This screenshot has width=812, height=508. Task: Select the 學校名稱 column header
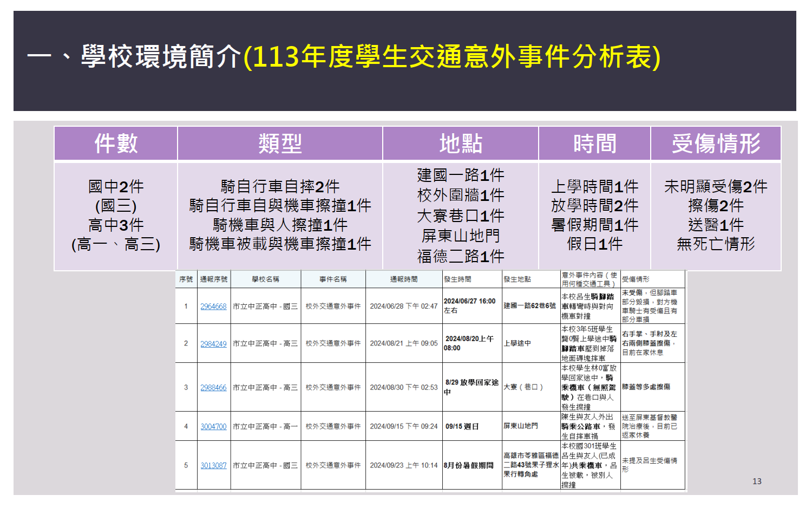[265, 279]
